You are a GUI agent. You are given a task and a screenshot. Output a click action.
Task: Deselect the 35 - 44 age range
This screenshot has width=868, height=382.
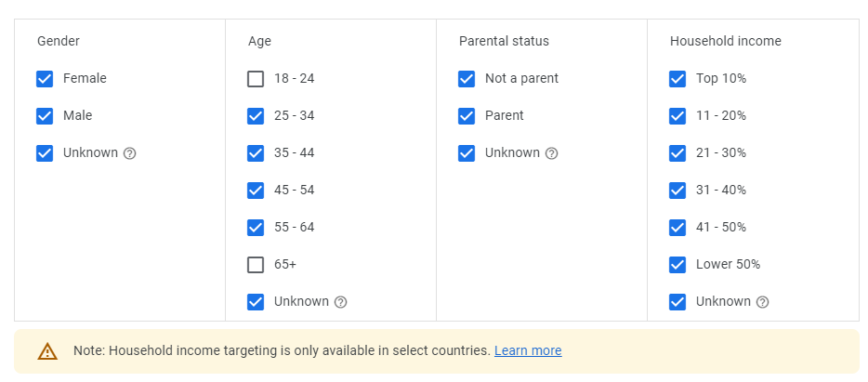click(x=256, y=153)
